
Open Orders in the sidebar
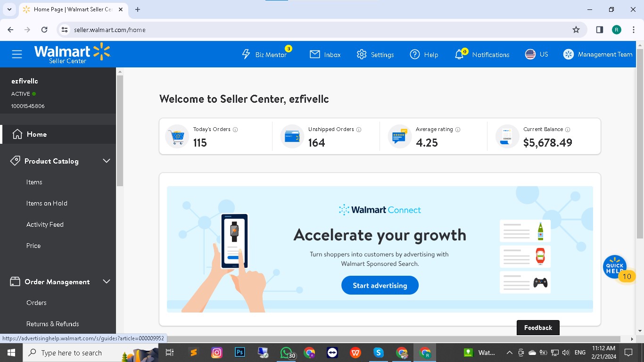[x=36, y=303]
